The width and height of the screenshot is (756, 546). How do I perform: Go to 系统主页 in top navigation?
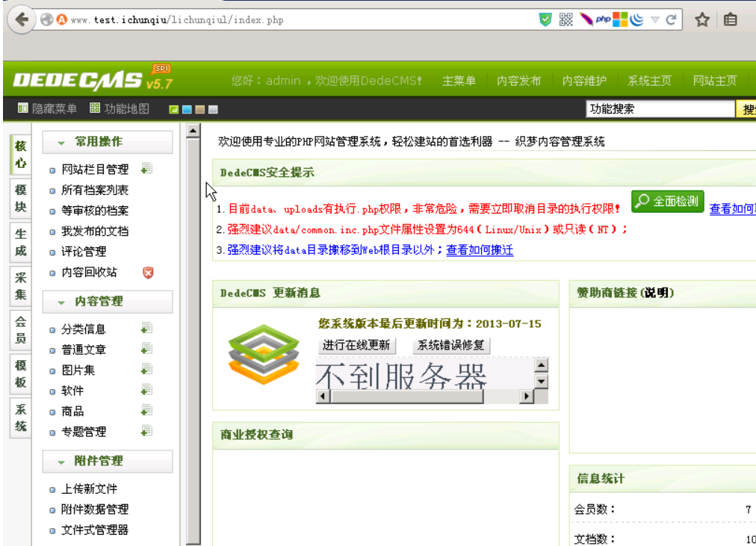pyautogui.click(x=649, y=81)
